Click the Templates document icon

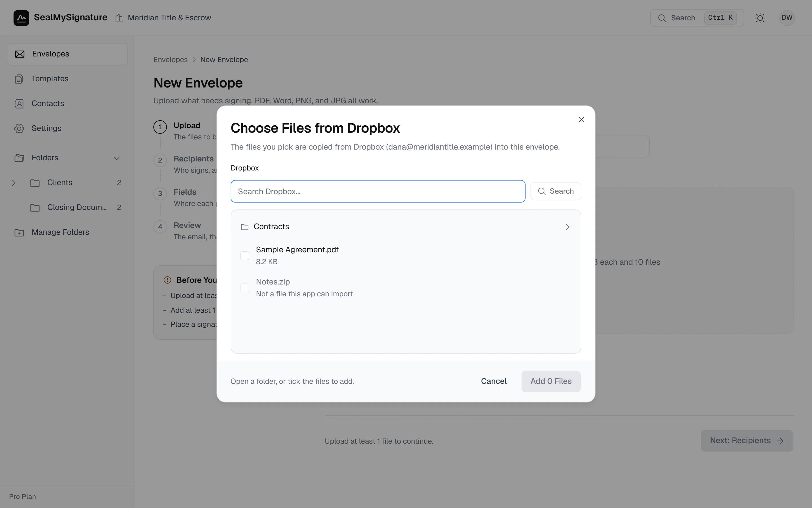tap(19, 79)
